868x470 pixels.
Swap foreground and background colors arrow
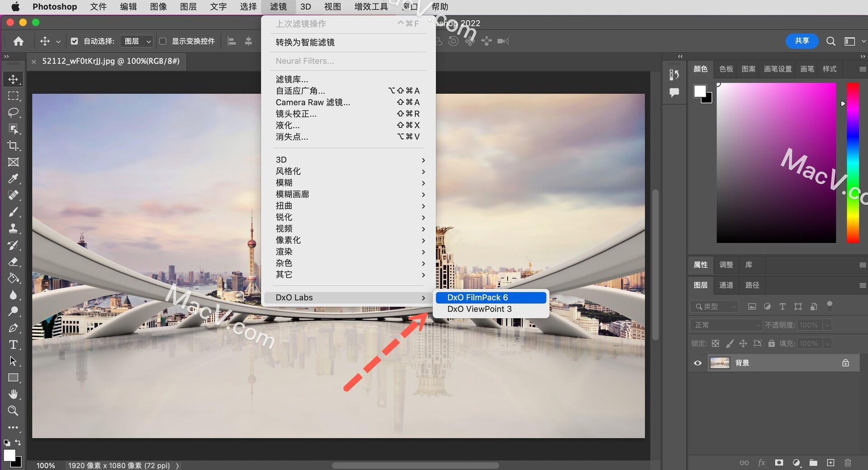click(18, 442)
